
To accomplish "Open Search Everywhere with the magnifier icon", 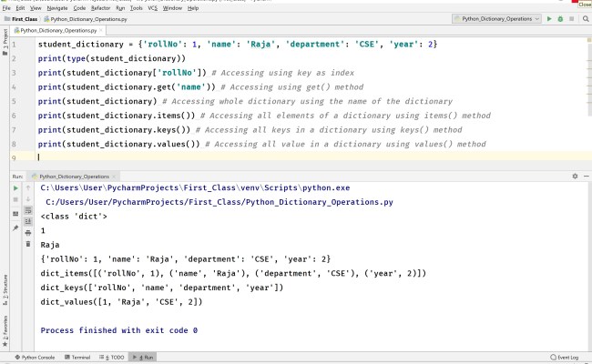I will 586,19.
